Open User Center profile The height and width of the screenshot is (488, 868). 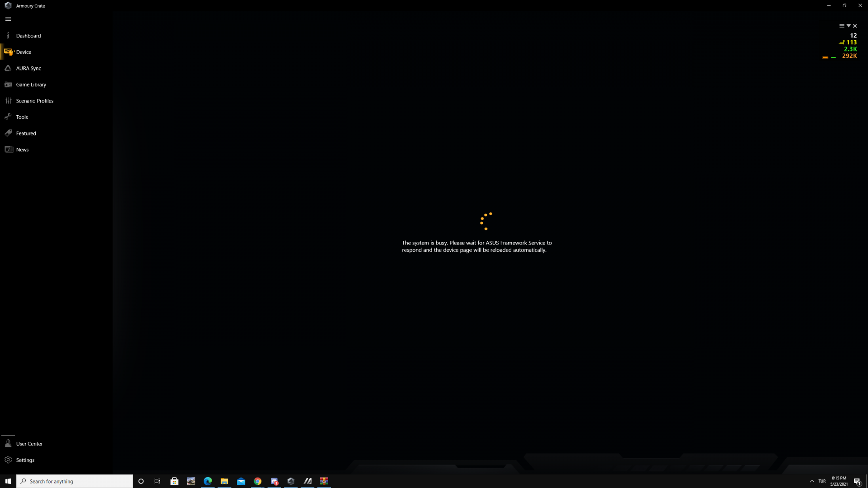(x=29, y=444)
